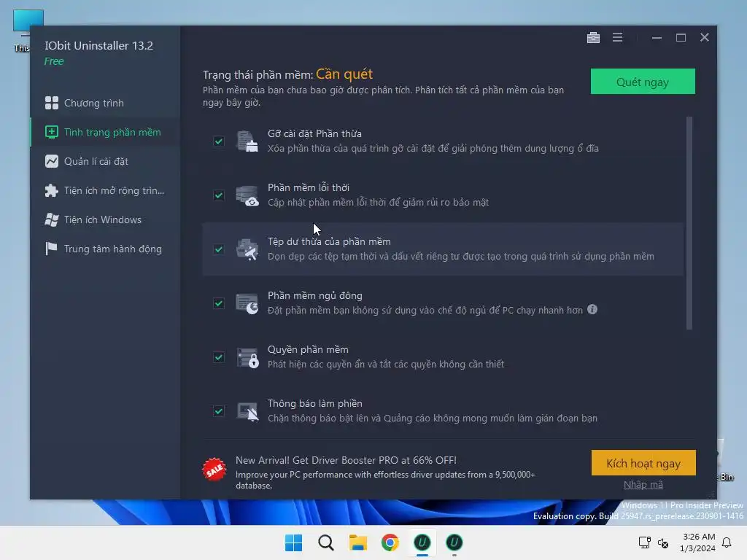Click 'Gỡ cài đặt Phần thừa' title text

(314, 133)
